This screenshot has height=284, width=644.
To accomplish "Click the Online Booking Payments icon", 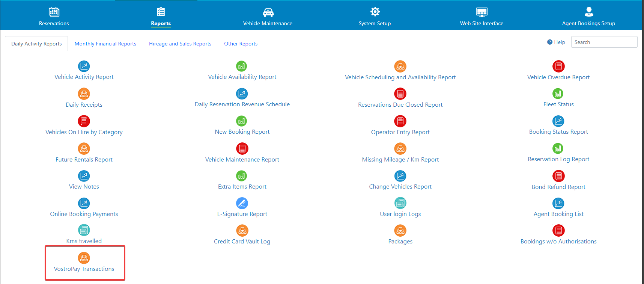I will coord(84,203).
